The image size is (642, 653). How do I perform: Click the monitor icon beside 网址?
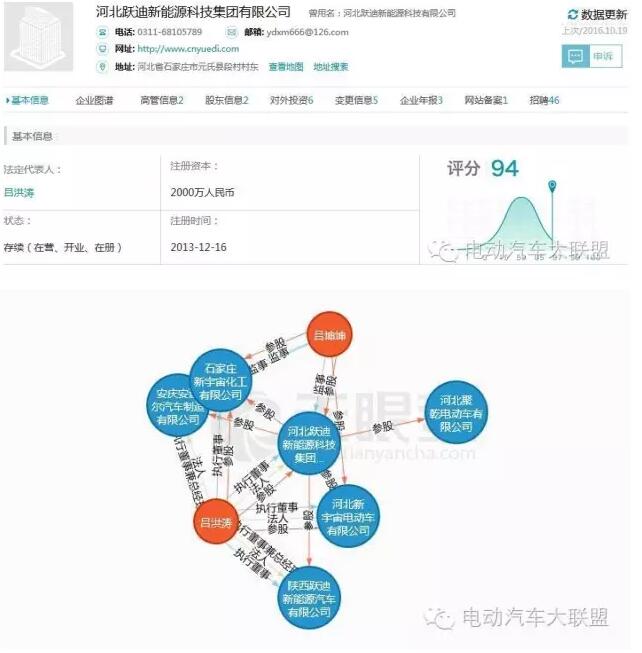tap(102, 49)
